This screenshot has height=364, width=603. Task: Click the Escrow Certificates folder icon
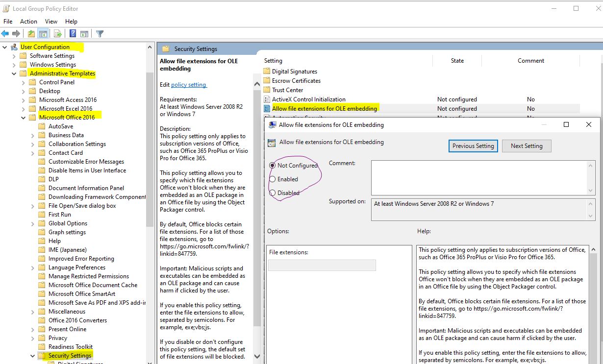[x=267, y=81]
